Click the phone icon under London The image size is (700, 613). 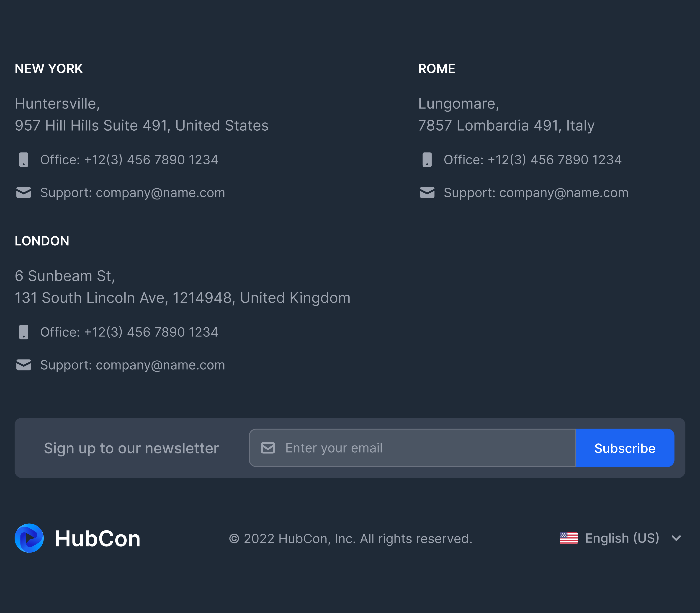tap(24, 332)
